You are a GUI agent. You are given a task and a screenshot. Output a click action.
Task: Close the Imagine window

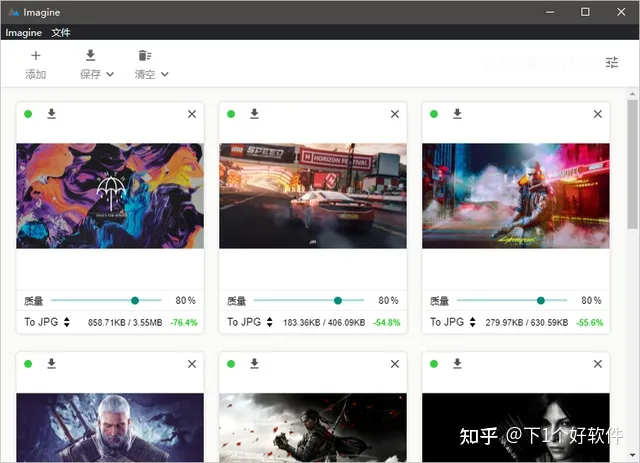click(621, 12)
